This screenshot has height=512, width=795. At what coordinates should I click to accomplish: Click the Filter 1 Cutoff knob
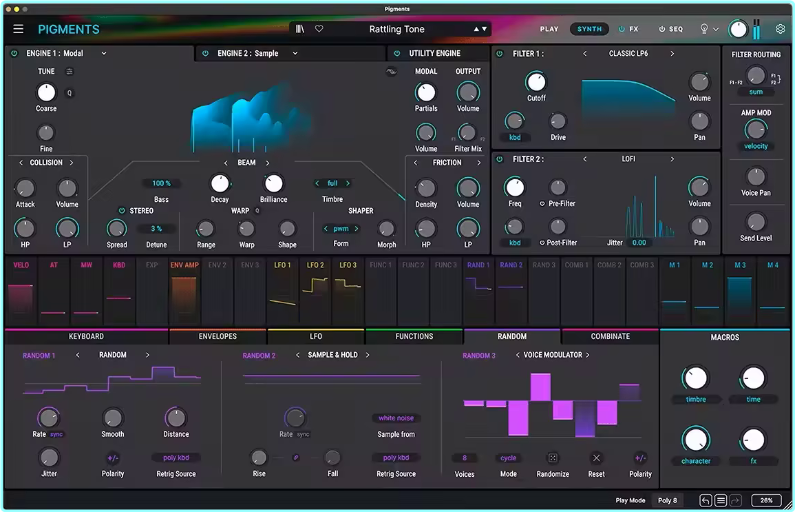click(536, 82)
